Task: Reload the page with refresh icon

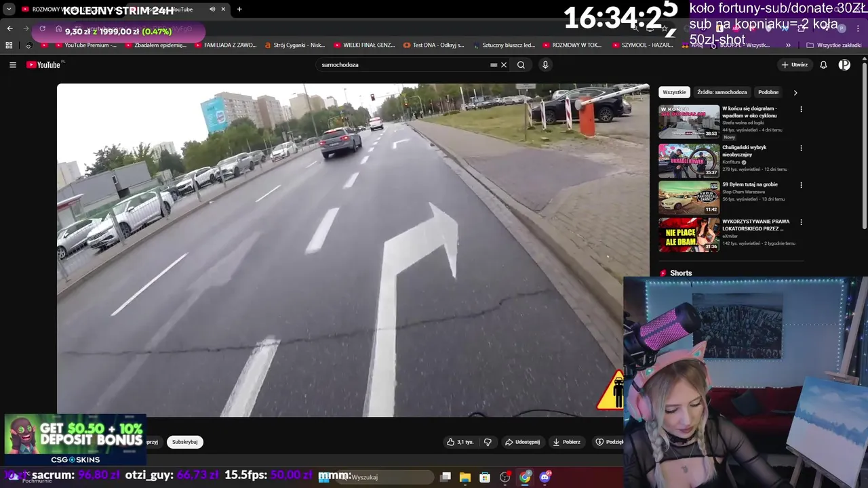Action: (43, 28)
